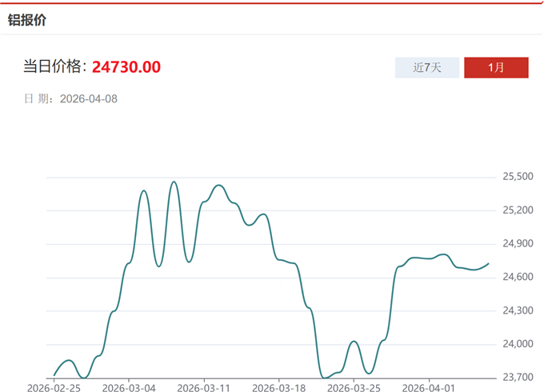
Task: Select the 2026-03-04 x-axis date label
Action: (x=129, y=387)
